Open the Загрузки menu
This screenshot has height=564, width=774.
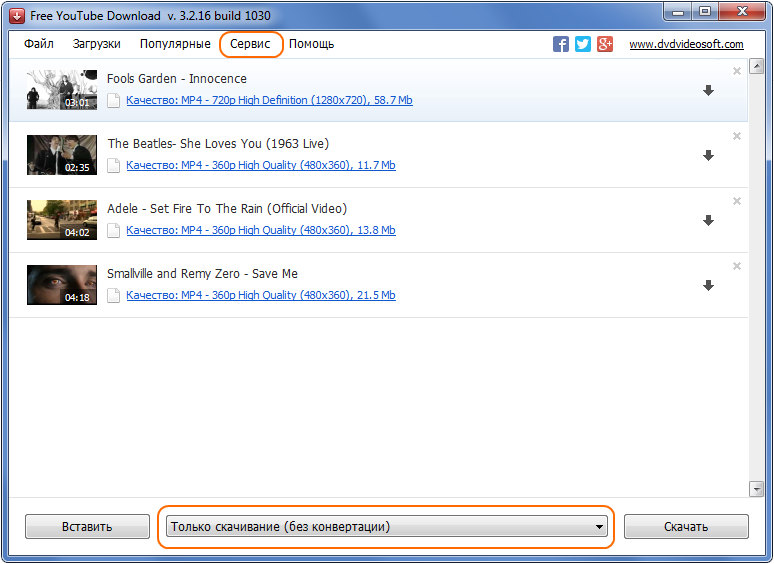97,44
